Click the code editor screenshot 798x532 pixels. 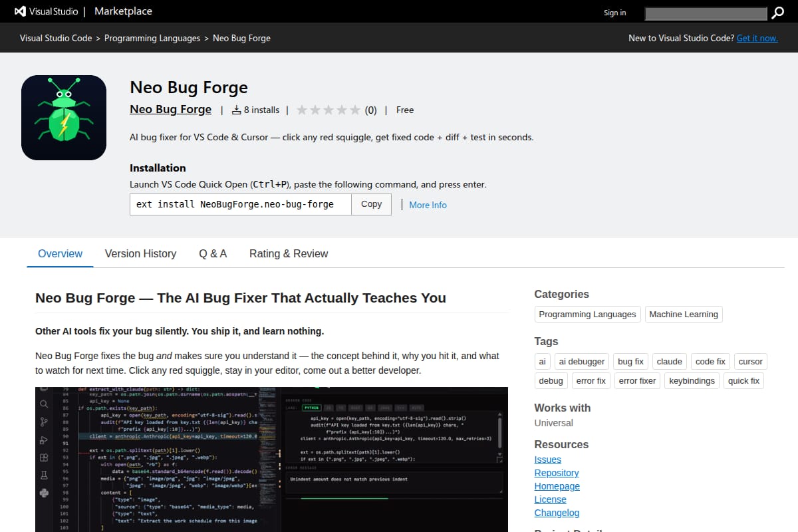271,460
